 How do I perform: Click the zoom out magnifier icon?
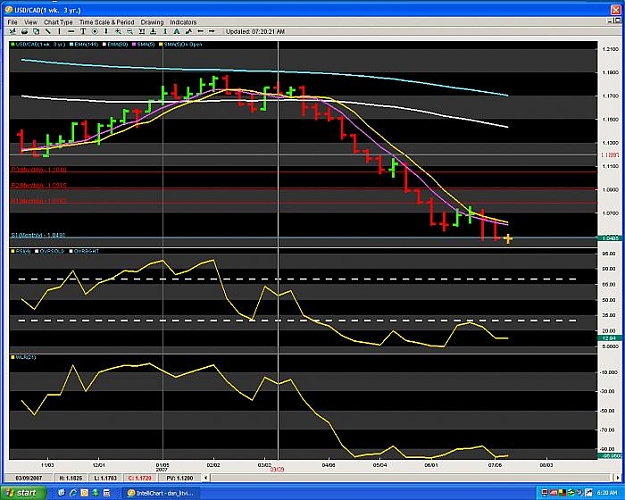click(130, 31)
